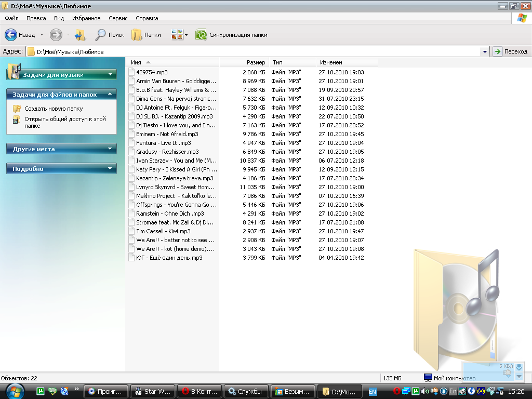This screenshot has width=532, height=399.
Task: Collapse Задачи для файлов и папок panel
Action: coord(110,94)
